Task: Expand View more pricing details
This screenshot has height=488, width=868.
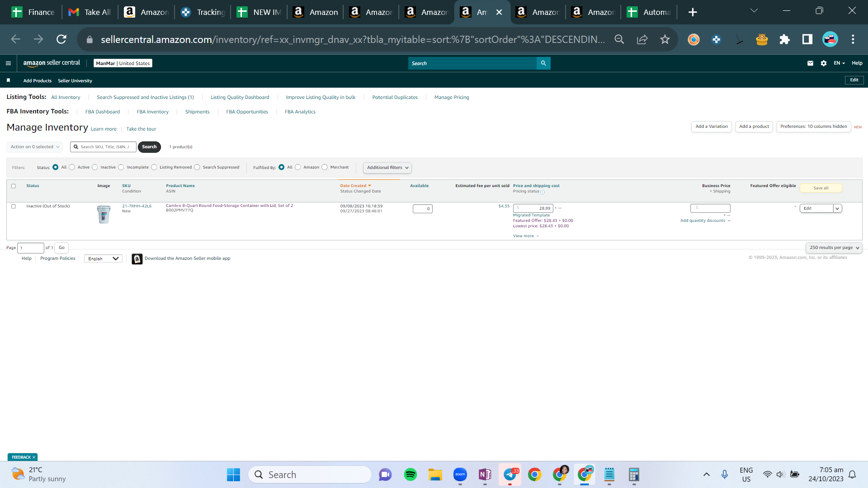Action: coord(526,236)
